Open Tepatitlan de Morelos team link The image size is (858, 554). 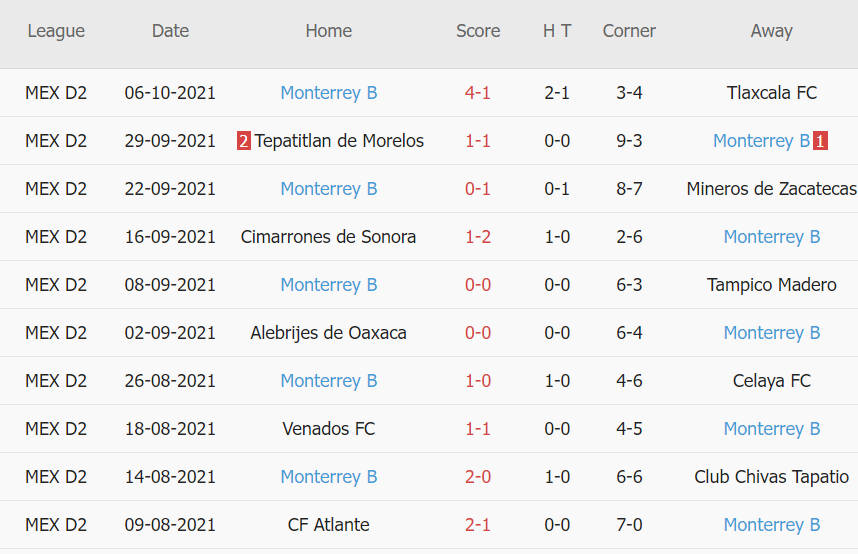point(339,141)
